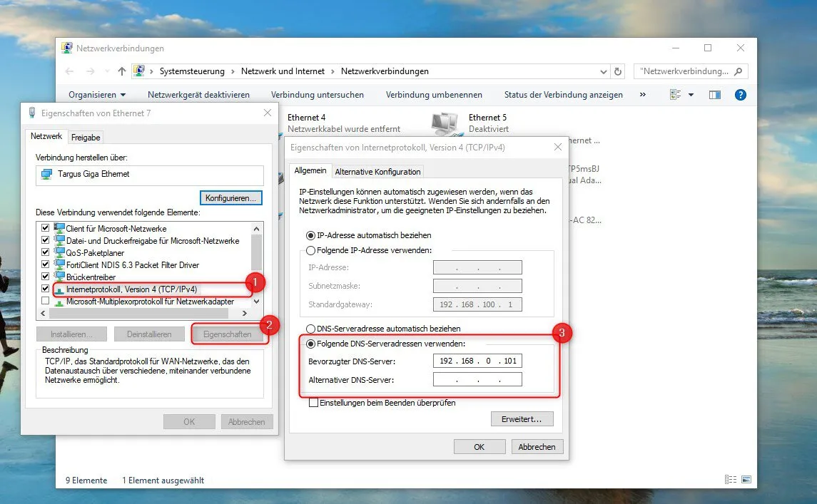The height and width of the screenshot is (504, 817).
Task: Click the Alternativer DNS-Server input field
Action: coord(477,379)
